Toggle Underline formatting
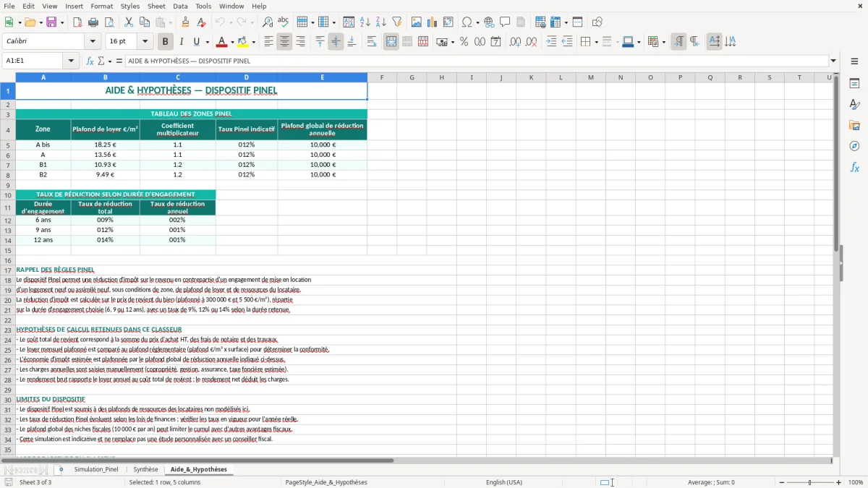868x488 pixels. point(197,42)
